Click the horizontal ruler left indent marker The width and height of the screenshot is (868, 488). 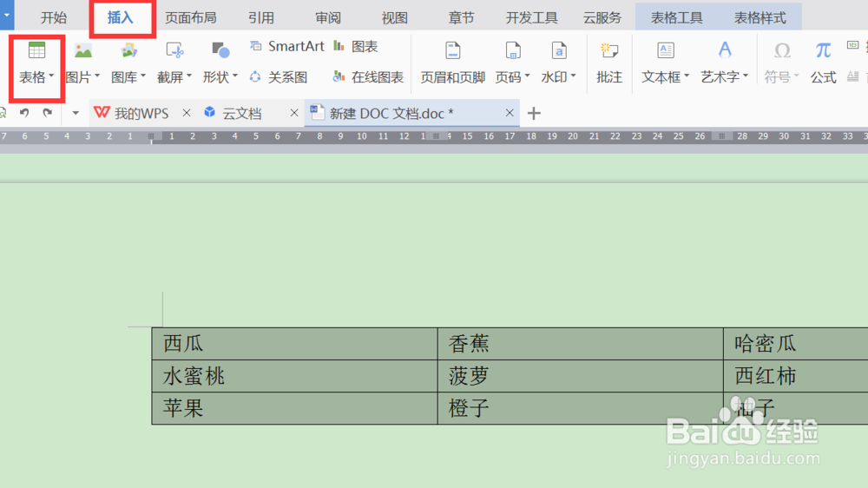click(x=151, y=137)
